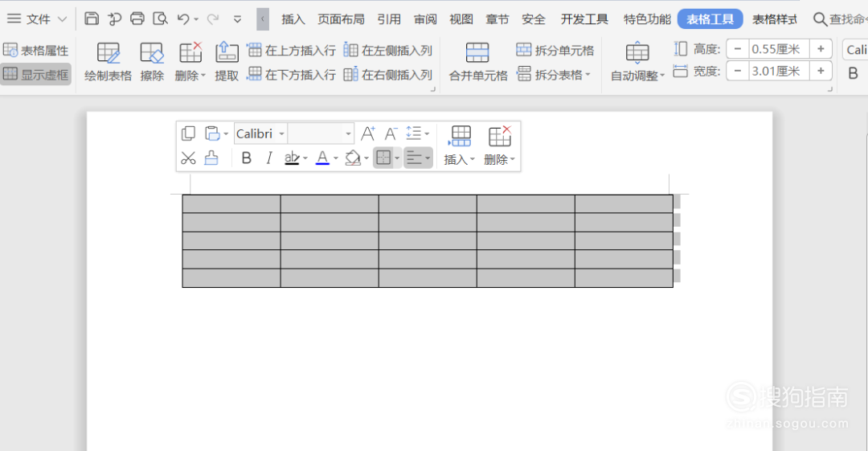868x451 pixels.
Task: Expand the insert group dialog launcher
Action: (433, 88)
